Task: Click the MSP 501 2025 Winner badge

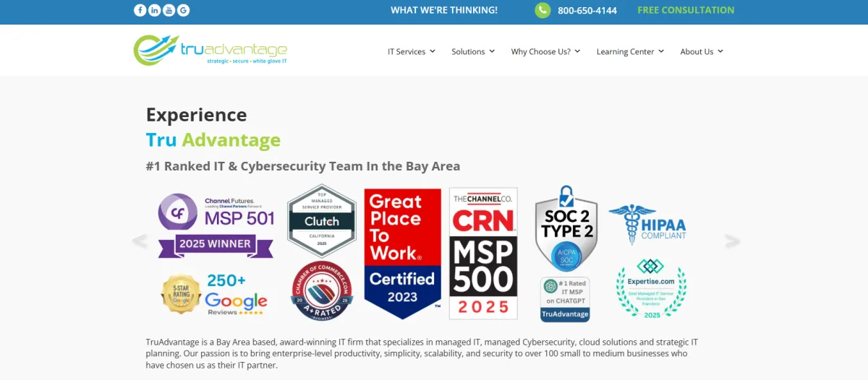Action: click(x=216, y=225)
